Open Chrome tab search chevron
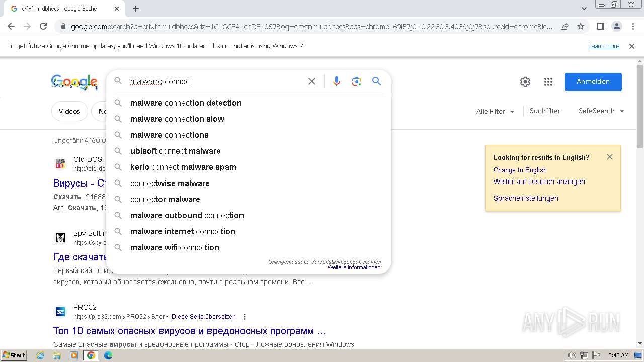Viewport: 644px width, 362px height. click(584, 9)
